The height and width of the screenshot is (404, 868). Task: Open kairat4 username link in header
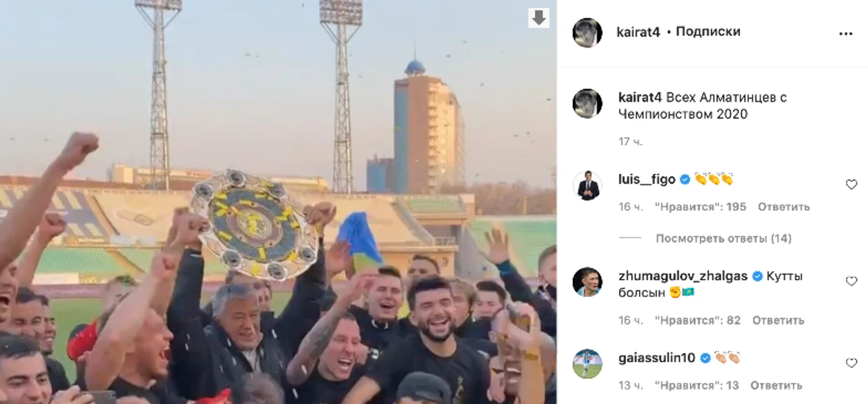pos(639,32)
